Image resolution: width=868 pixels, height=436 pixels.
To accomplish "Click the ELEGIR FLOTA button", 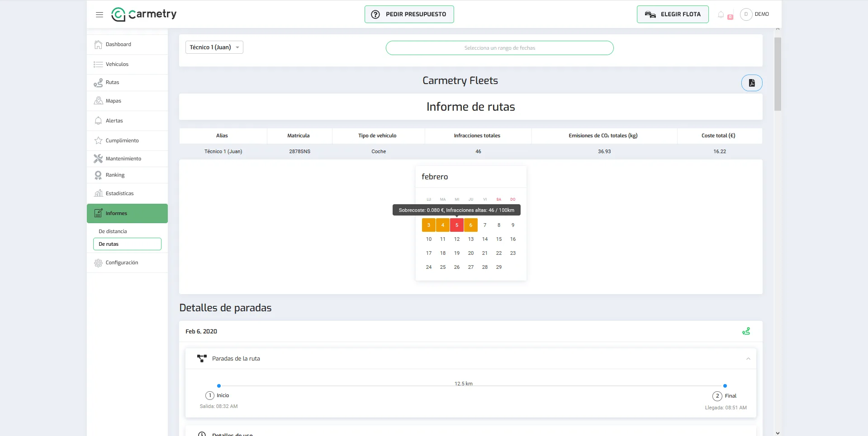I will [x=673, y=14].
